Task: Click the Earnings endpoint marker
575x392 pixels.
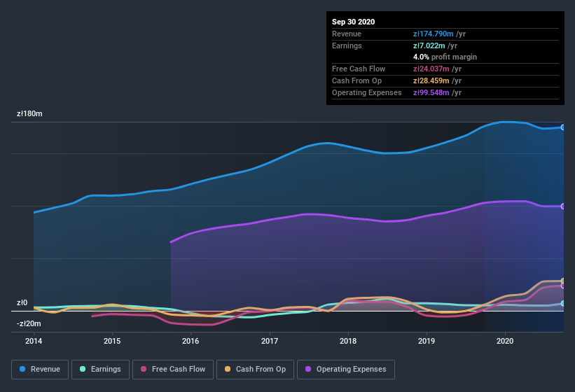Action: click(563, 304)
